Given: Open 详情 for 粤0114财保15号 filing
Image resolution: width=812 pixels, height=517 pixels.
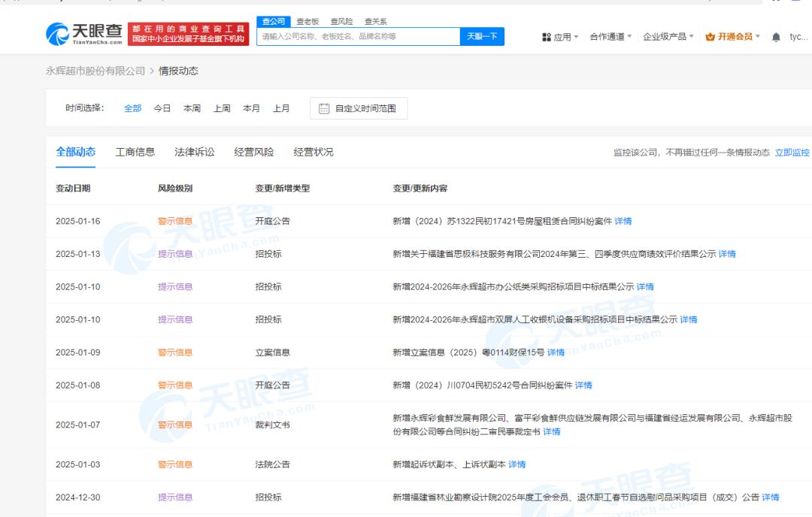Looking at the screenshot, I should click(x=556, y=352).
